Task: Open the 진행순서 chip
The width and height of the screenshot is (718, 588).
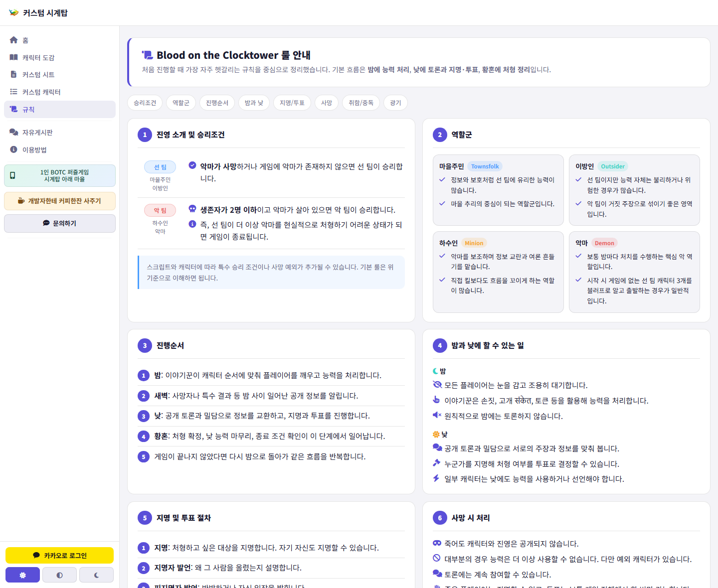Action: pos(217,103)
